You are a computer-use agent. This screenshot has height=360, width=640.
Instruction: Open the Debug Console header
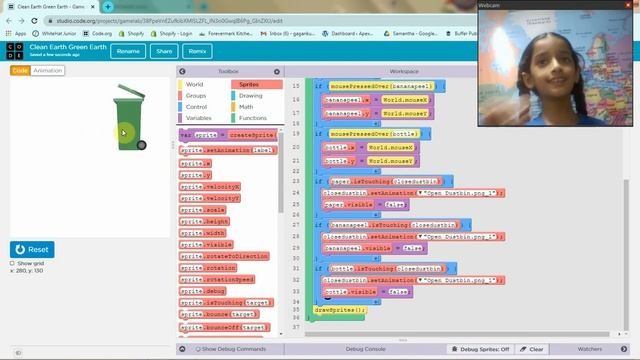[365, 349]
